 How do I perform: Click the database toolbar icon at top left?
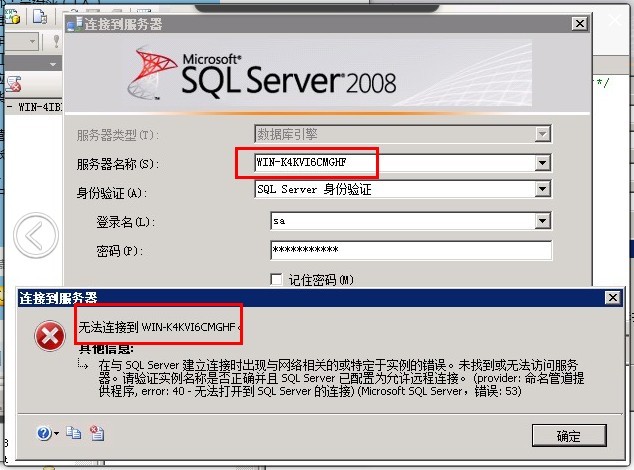tap(12, 17)
